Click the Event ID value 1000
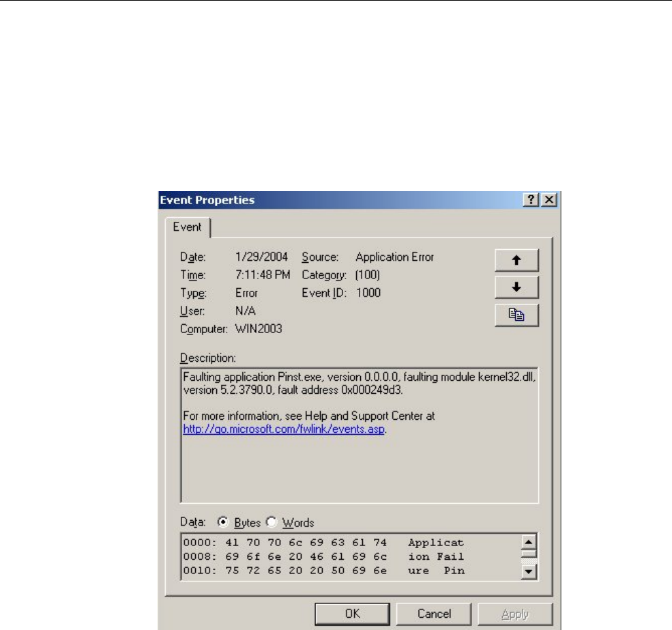This screenshot has height=630, width=672. pyautogui.click(x=368, y=293)
